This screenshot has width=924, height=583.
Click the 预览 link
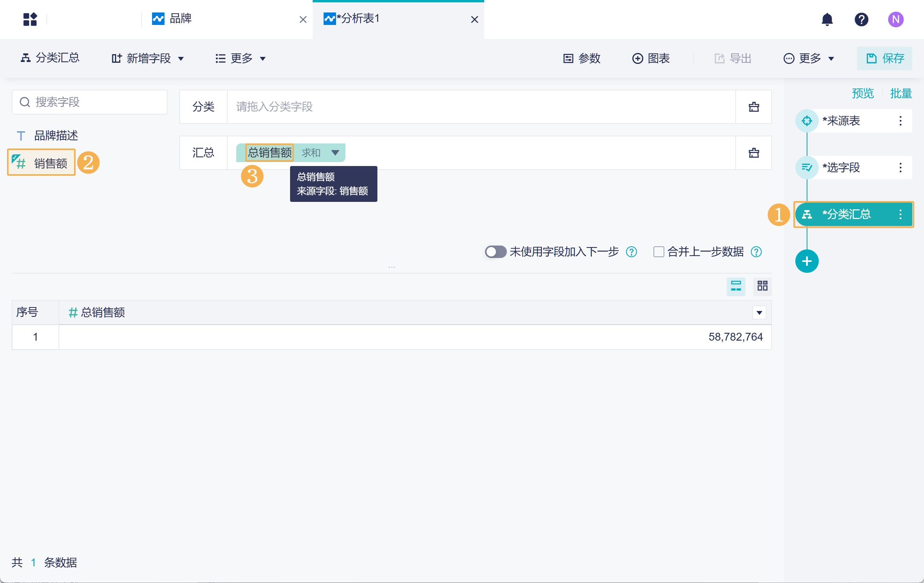coord(862,94)
